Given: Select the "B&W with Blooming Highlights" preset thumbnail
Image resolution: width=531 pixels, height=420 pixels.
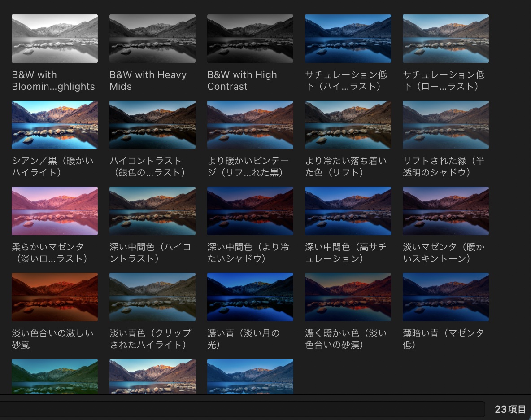Looking at the screenshot, I should click(55, 39).
